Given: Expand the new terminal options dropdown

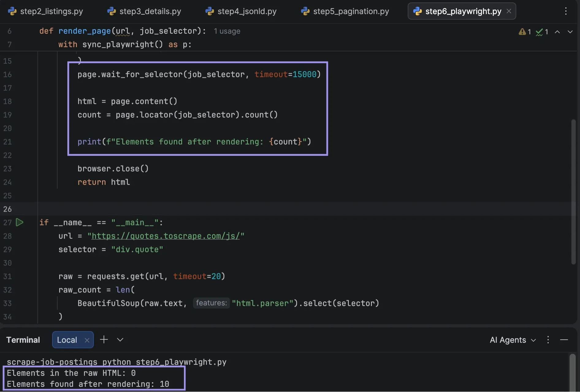Looking at the screenshot, I should 120,340.
